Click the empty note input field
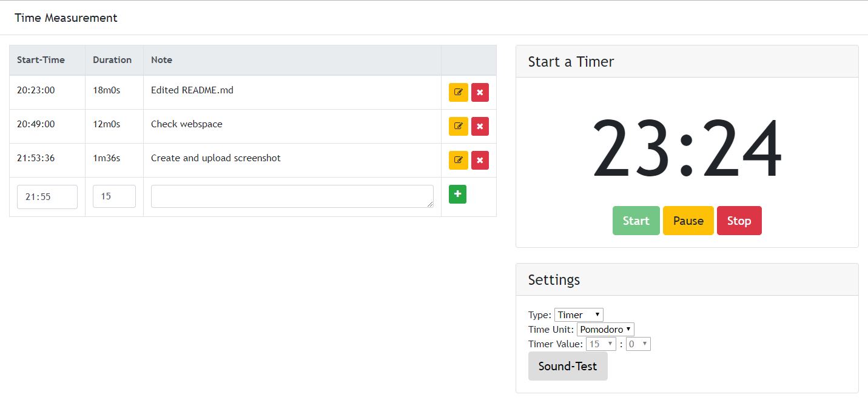 pyautogui.click(x=292, y=194)
